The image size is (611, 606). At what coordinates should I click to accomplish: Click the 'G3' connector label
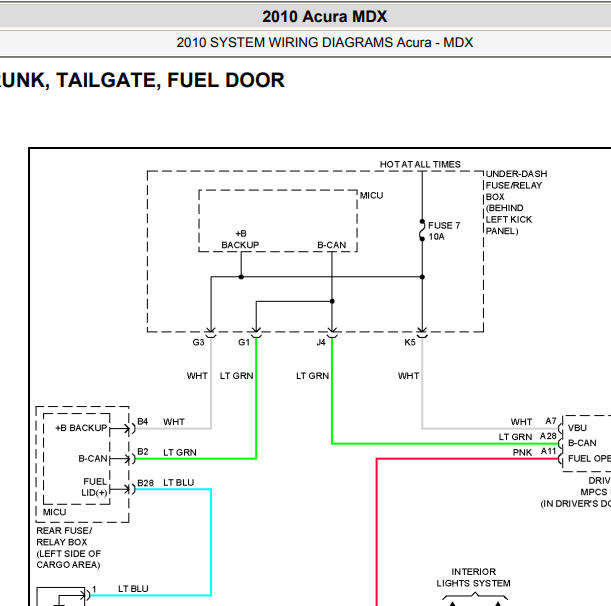click(198, 342)
